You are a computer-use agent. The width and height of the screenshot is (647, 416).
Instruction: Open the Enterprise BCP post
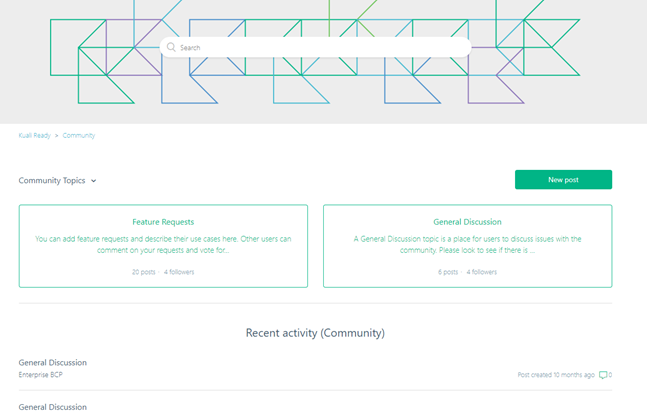tap(39, 375)
